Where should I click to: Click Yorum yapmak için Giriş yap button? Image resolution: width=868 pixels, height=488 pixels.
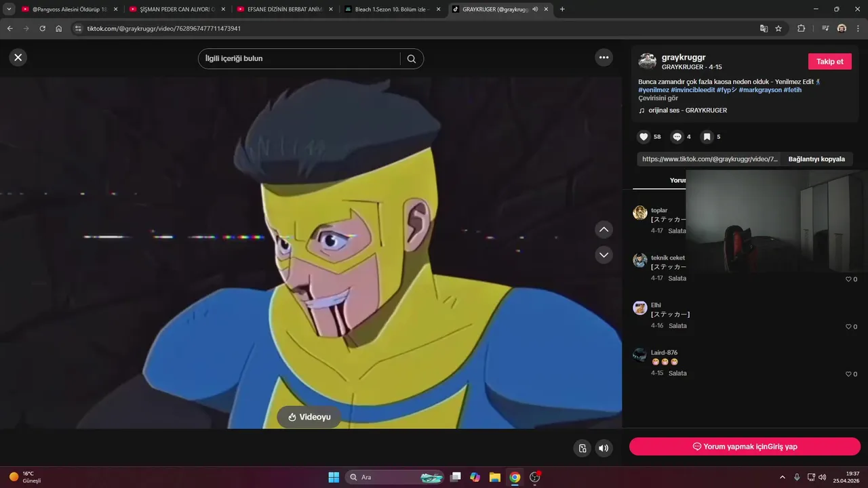coord(745,447)
